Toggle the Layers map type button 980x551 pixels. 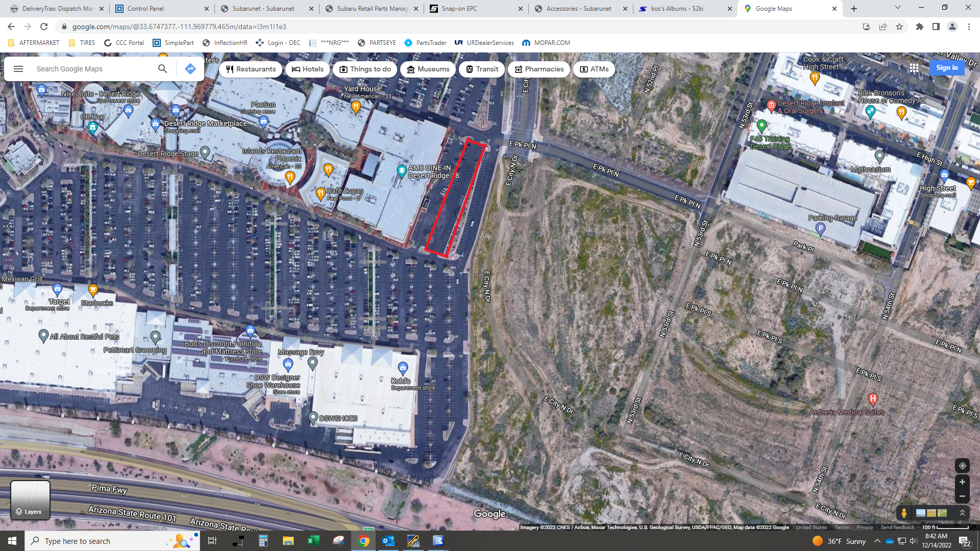(31, 500)
